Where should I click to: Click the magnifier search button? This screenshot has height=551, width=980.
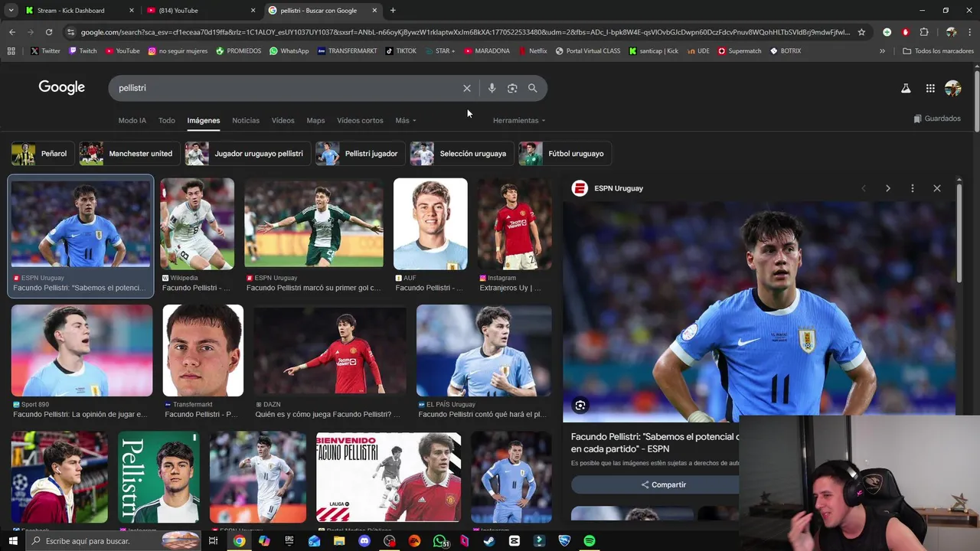coord(533,88)
